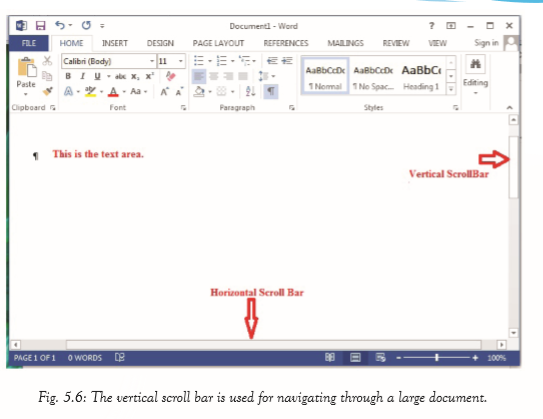
Task: Start a multilevel list
Action: (x=244, y=61)
